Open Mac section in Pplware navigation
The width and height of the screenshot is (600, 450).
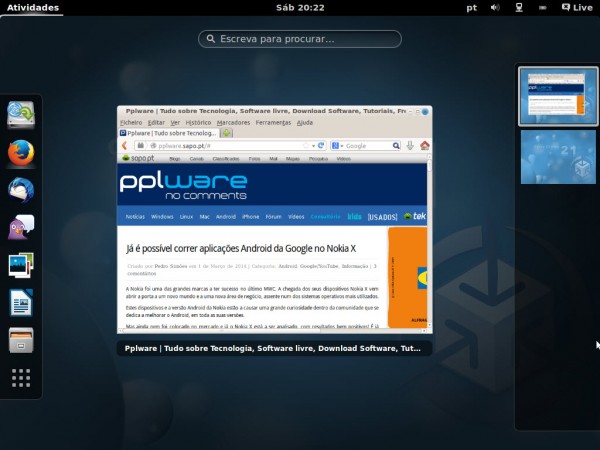point(205,217)
